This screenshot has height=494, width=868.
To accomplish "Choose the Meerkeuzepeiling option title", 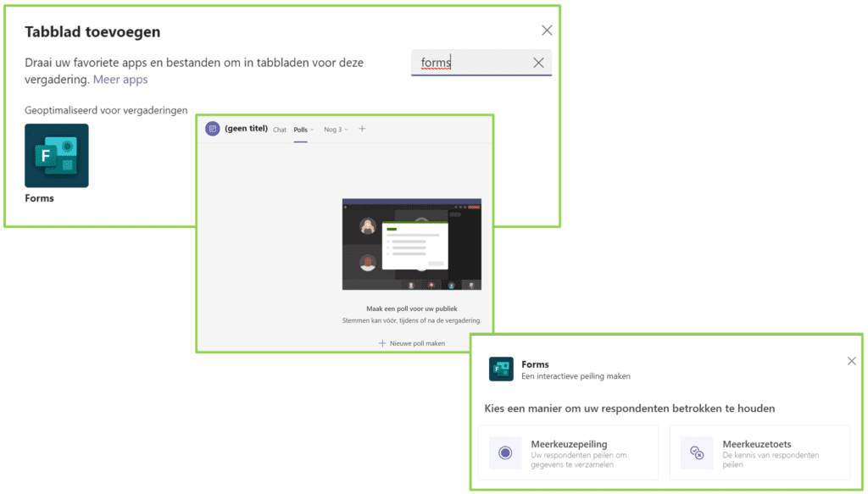I will point(569,444).
